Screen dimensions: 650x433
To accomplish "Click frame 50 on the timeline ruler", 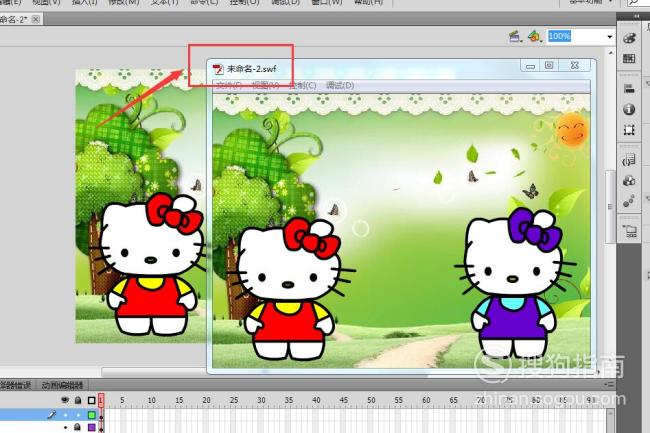I will click(371, 400).
